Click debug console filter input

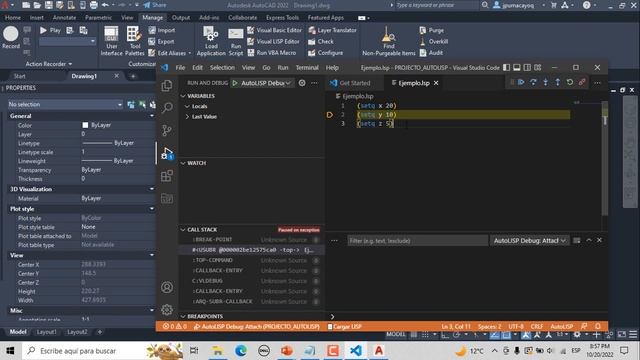[417, 241]
